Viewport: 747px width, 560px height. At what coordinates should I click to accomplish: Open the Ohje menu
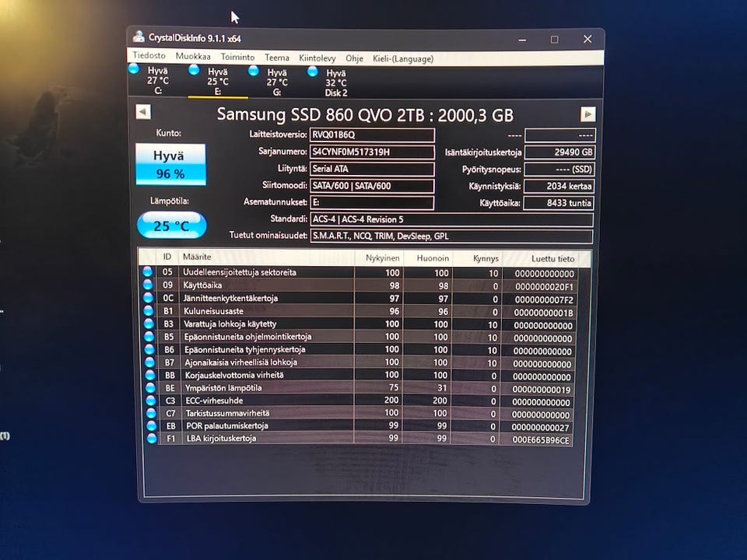coord(354,58)
